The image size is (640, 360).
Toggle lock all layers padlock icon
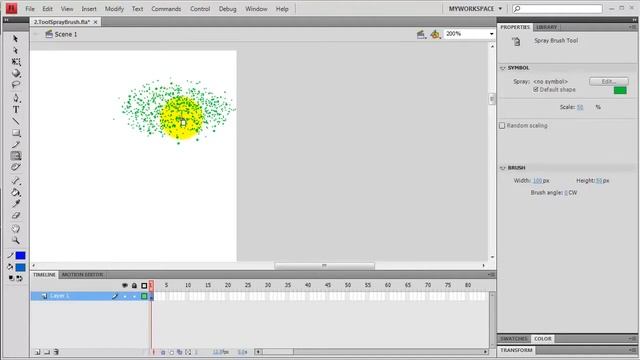(x=134, y=286)
